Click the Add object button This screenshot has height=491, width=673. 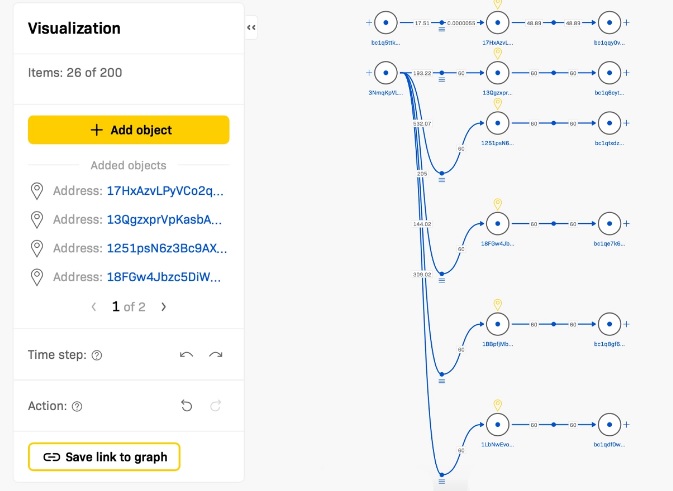129,130
